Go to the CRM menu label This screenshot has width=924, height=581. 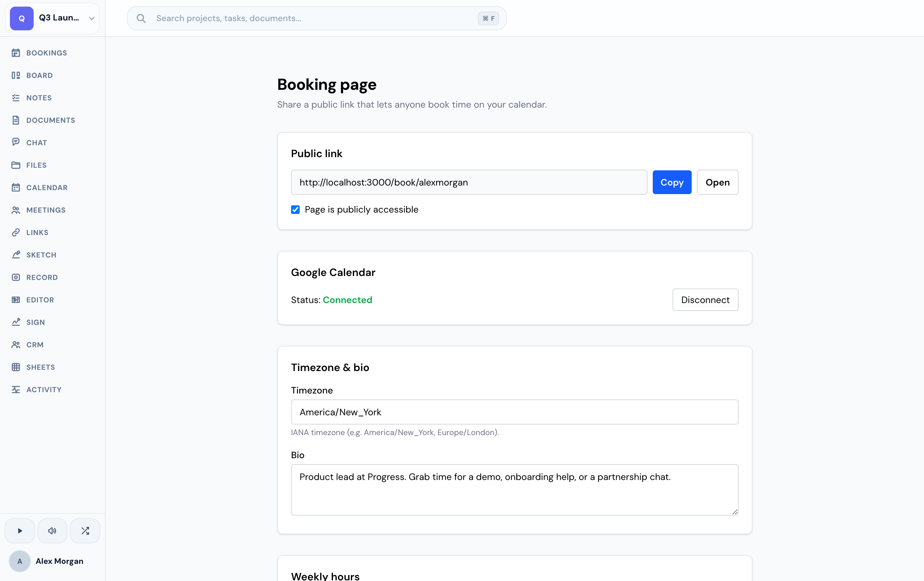click(x=35, y=345)
